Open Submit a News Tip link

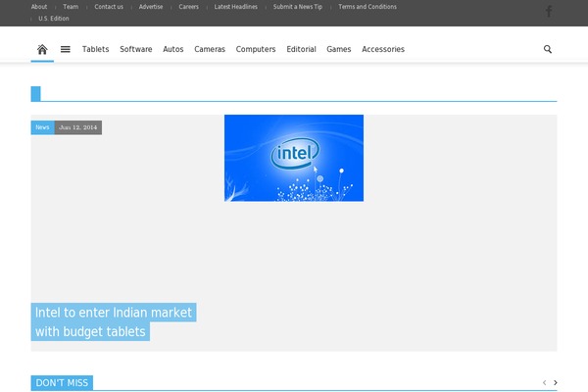(298, 7)
